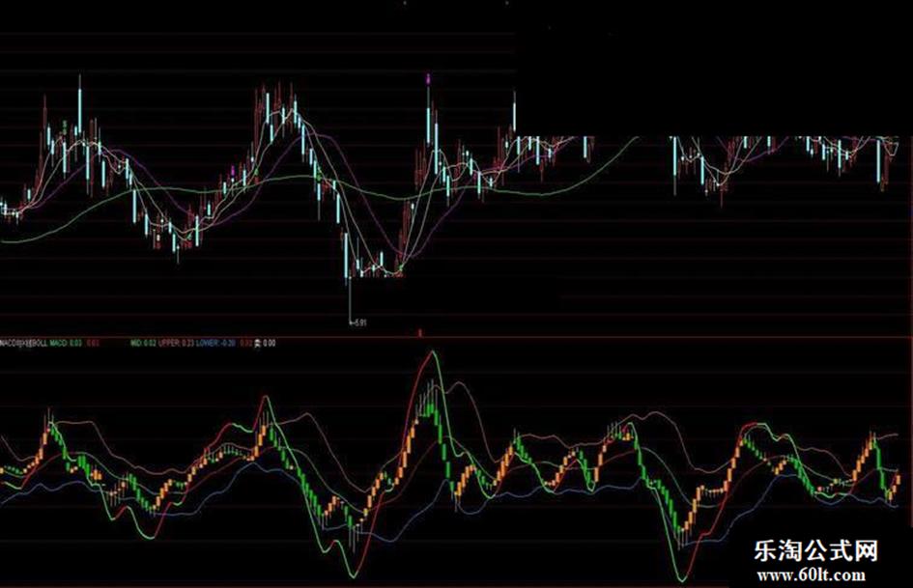Click the MACD BOLL indicator name label
The width and height of the screenshot is (913, 588).
pyautogui.click(x=24, y=344)
